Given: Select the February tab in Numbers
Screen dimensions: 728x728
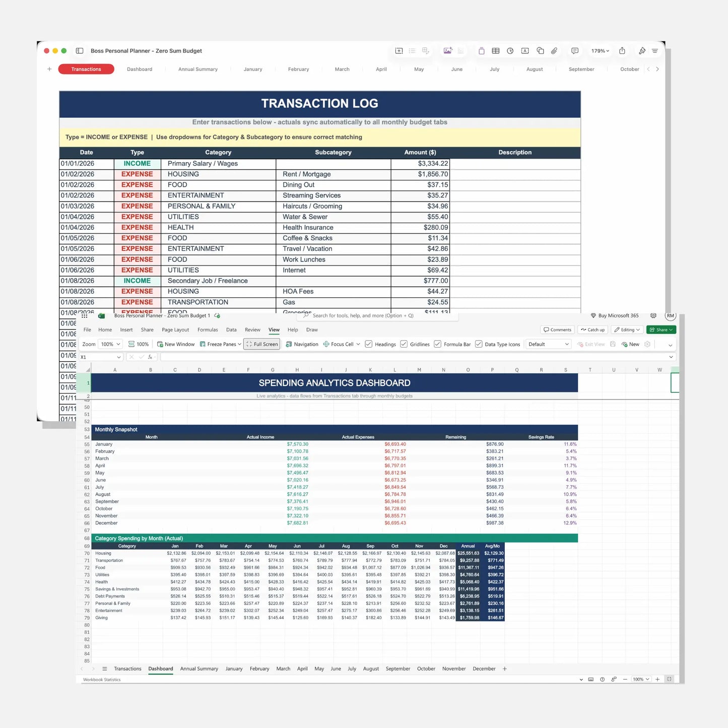Looking at the screenshot, I should pos(299,69).
